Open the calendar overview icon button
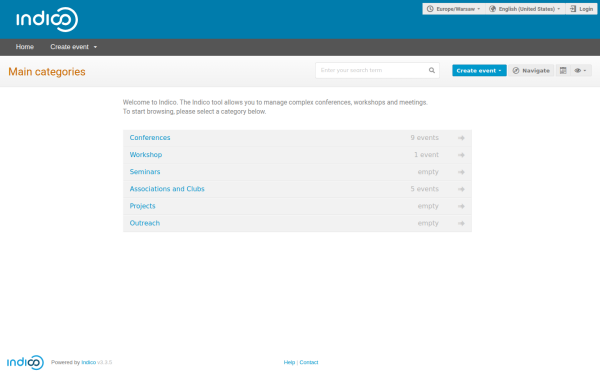The image size is (600, 375). coord(563,70)
